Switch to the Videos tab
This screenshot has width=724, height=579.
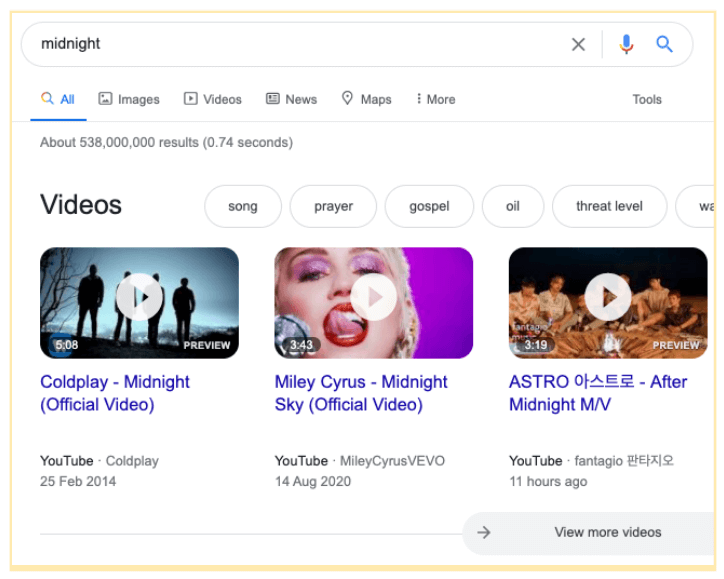(x=212, y=99)
